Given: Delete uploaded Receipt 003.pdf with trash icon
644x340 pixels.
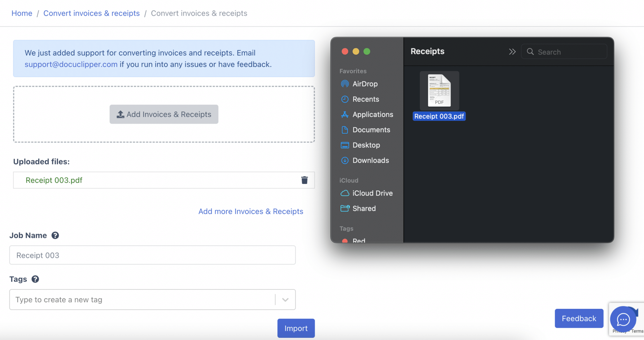Looking at the screenshot, I should (304, 180).
